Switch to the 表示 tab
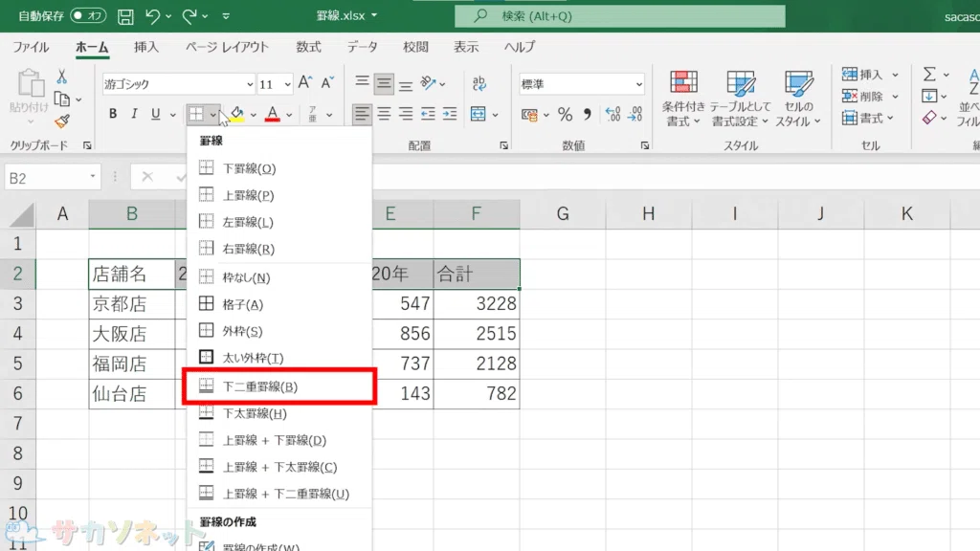The width and height of the screenshot is (980, 551). pyautogui.click(x=466, y=47)
